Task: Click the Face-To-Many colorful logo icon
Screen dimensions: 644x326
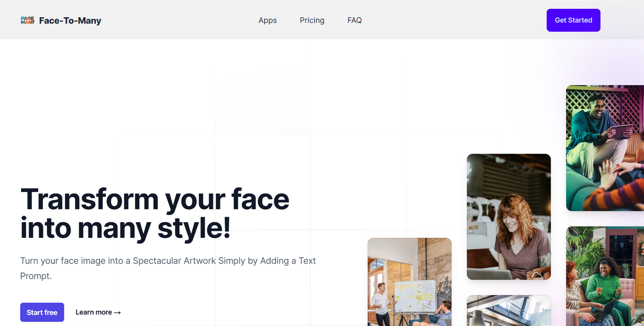Action: click(x=27, y=21)
